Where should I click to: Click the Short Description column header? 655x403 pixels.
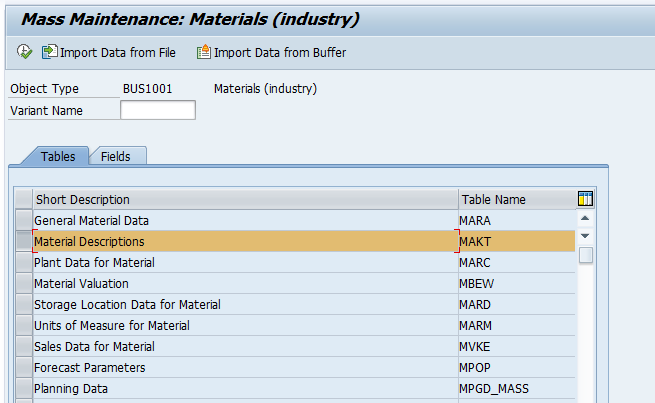tap(244, 199)
